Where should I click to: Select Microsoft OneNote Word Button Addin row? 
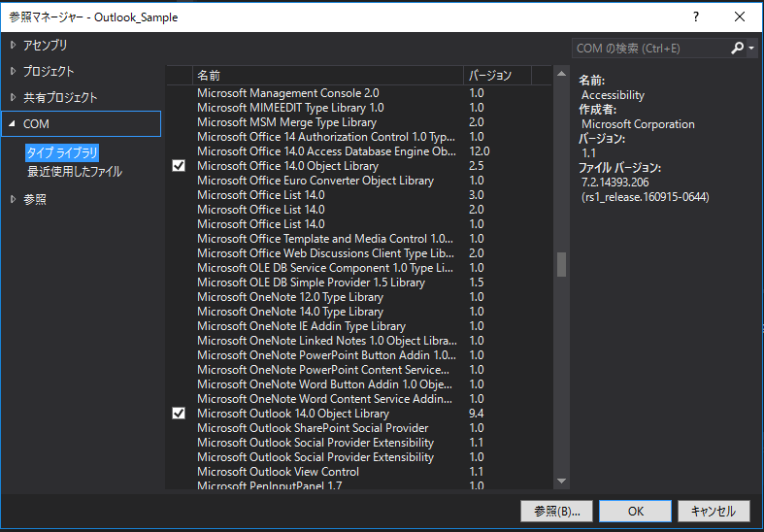point(359,384)
